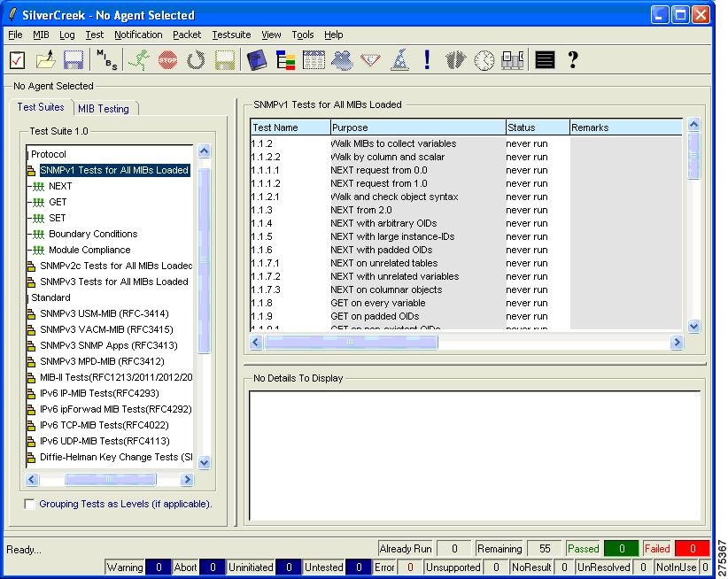
Task: Click the Purpose column header
Action: coord(418,127)
